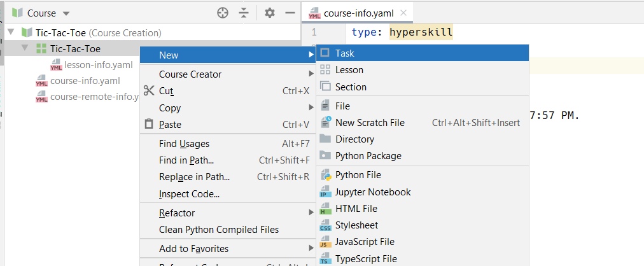Screen dimensions: 644x266
Task: Click the Paste clipboard icon
Action: point(149,125)
